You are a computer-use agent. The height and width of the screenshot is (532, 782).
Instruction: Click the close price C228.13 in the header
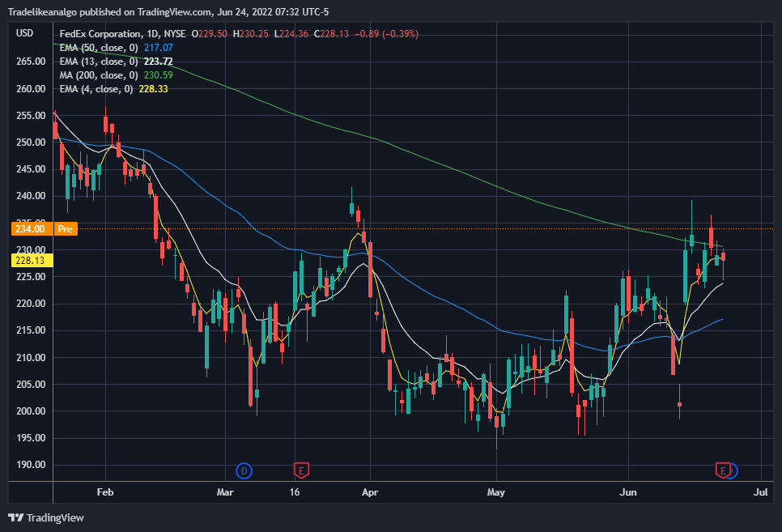pyautogui.click(x=332, y=34)
